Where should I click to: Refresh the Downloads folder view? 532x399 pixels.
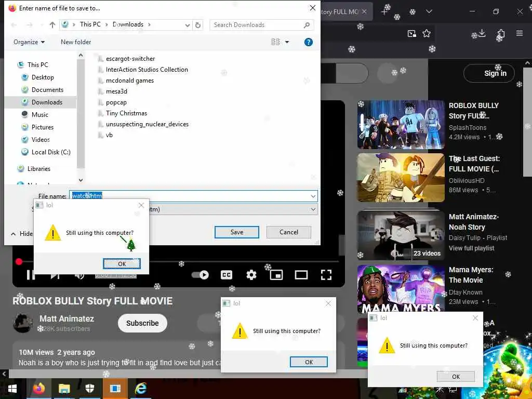tap(198, 25)
